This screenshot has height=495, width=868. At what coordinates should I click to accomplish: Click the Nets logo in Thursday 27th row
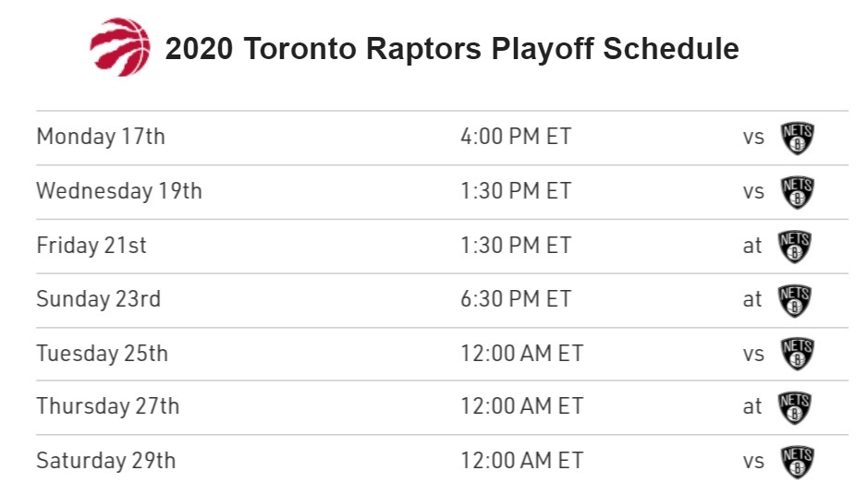795,406
